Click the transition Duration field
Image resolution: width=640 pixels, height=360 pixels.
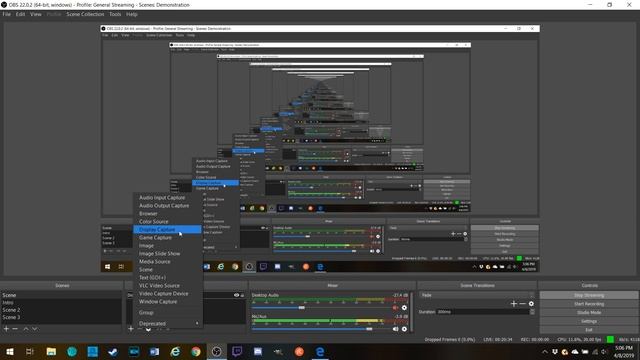coord(483,311)
